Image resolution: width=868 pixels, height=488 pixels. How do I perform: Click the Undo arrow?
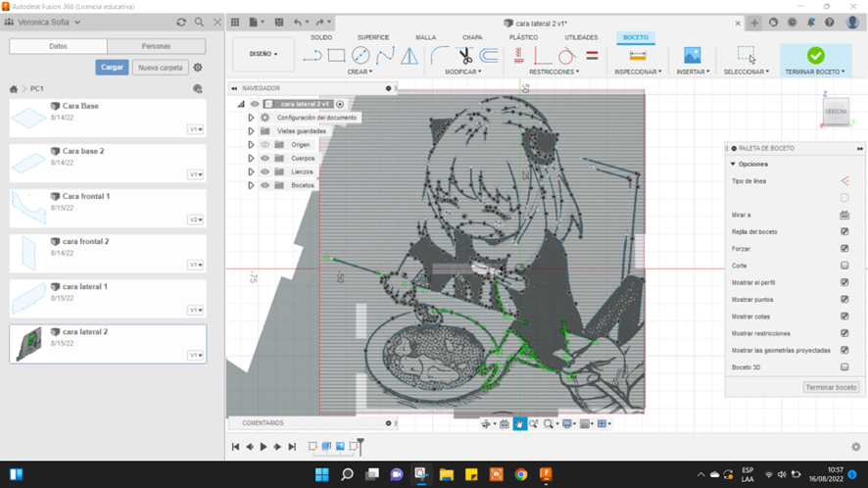tap(298, 23)
